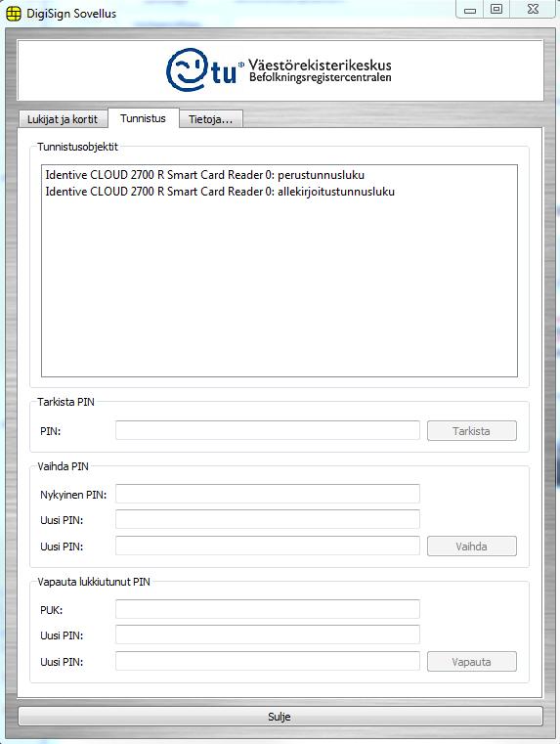Click first Uusi PIN field in Vaihda PIN
560x744 pixels.
[268, 519]
